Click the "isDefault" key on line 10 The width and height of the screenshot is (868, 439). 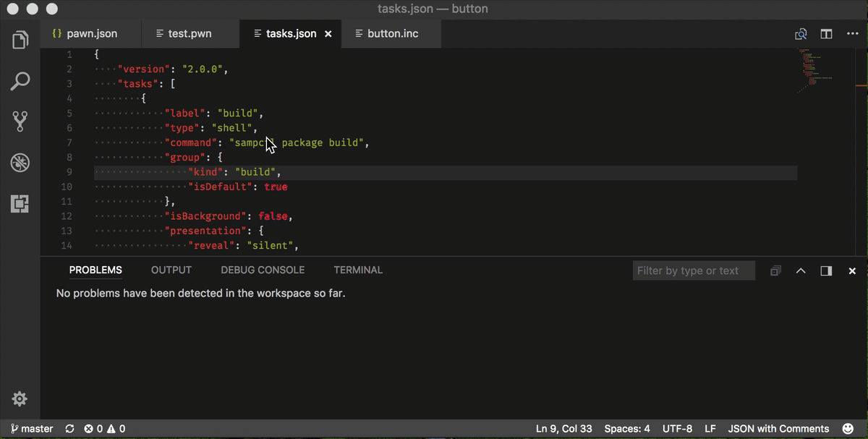pyautogui.click(x=221, y=187)
